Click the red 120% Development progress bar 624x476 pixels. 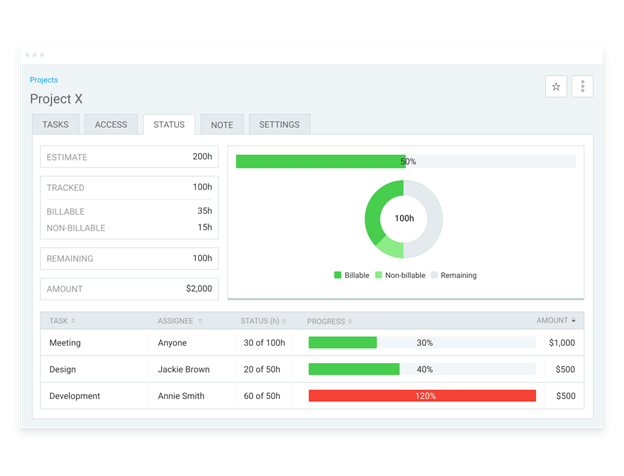click(422, 396)
